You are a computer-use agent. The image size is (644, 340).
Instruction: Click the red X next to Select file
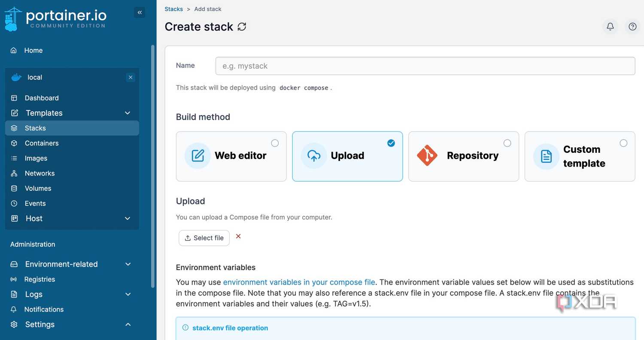click(238, 236)
